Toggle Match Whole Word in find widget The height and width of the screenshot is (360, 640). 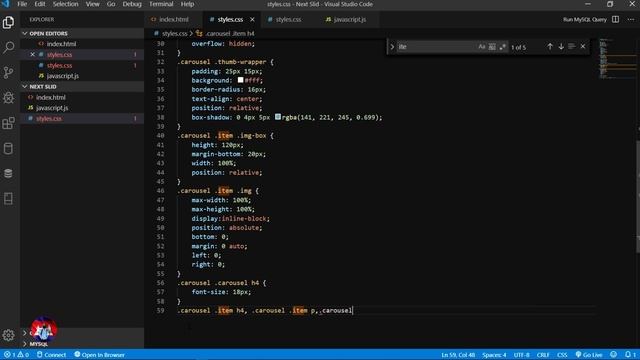click(x=492, y=47)
